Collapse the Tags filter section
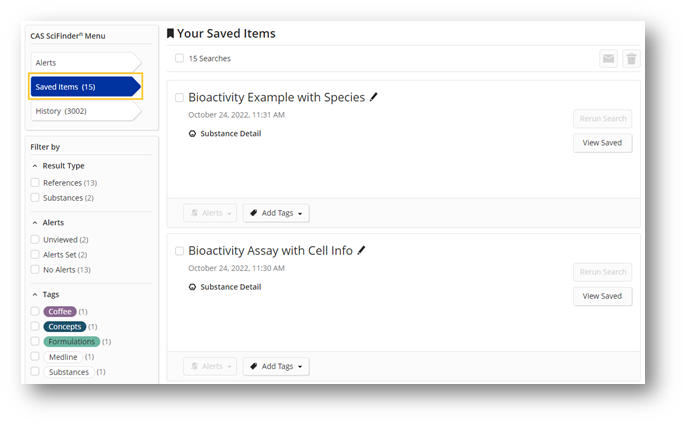687x426 pixels. pyautogui.click(x=35, y=295)
